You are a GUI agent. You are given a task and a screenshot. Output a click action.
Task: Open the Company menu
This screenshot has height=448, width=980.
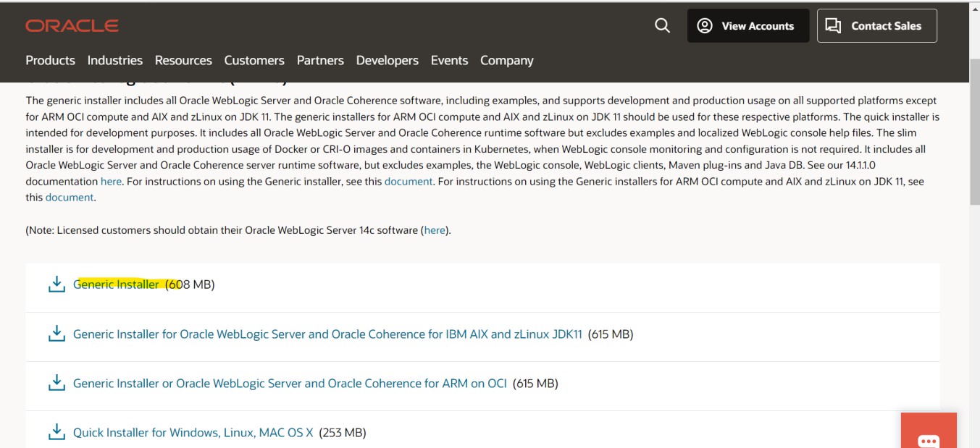click(x=506, y=61)
